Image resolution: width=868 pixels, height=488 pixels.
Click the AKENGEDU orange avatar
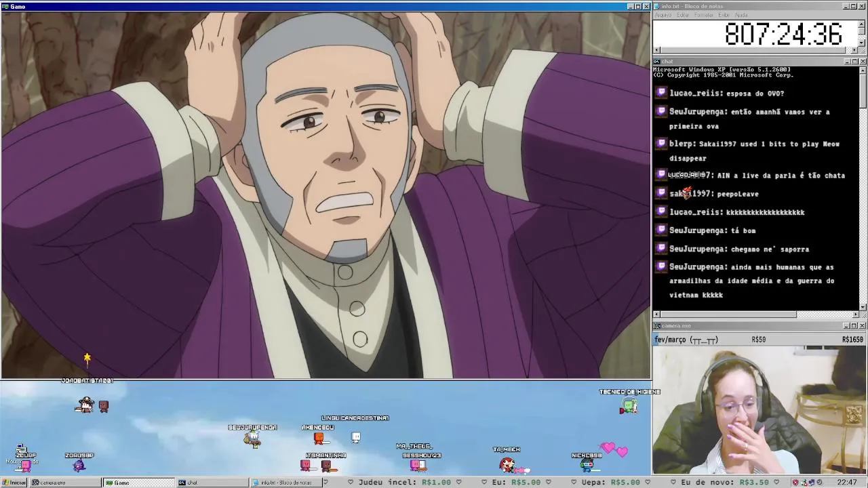[x=318, y=439]
